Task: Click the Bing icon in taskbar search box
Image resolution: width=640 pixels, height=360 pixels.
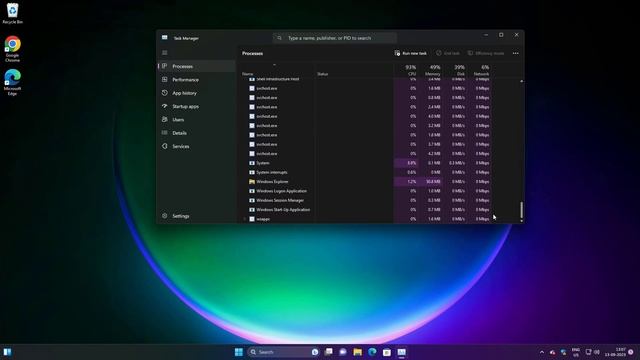Action: coord(315,352)
